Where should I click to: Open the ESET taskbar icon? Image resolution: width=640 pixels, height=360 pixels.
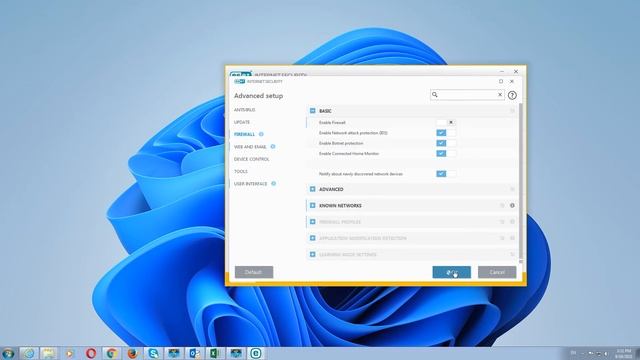pyautogui.click(x=256, y=353)
